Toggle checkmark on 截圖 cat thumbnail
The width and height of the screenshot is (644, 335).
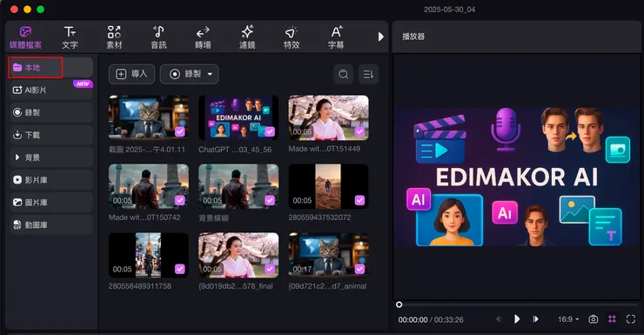coord(180,131)
